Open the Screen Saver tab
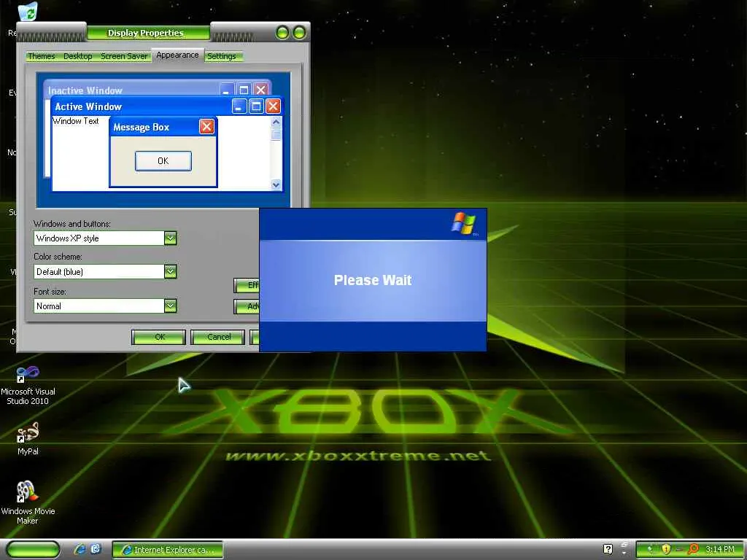747x560 pixels. pyautogui.click(x=124, y=56)
